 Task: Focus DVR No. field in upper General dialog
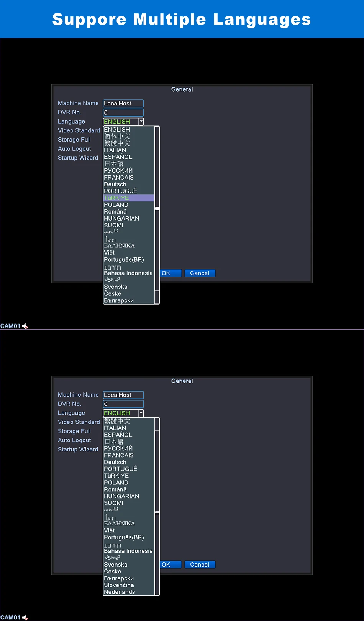[x=123, y=112]
